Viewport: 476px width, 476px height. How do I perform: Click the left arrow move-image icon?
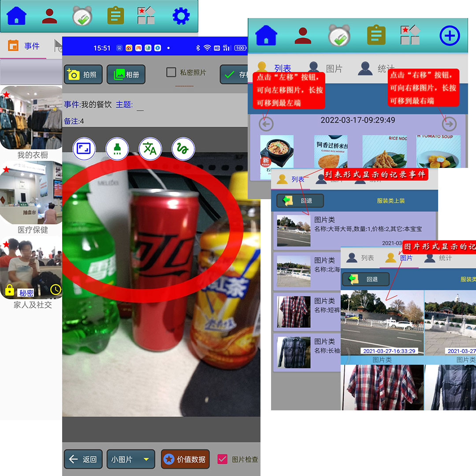pyautogui.click(x=266, y=124)
